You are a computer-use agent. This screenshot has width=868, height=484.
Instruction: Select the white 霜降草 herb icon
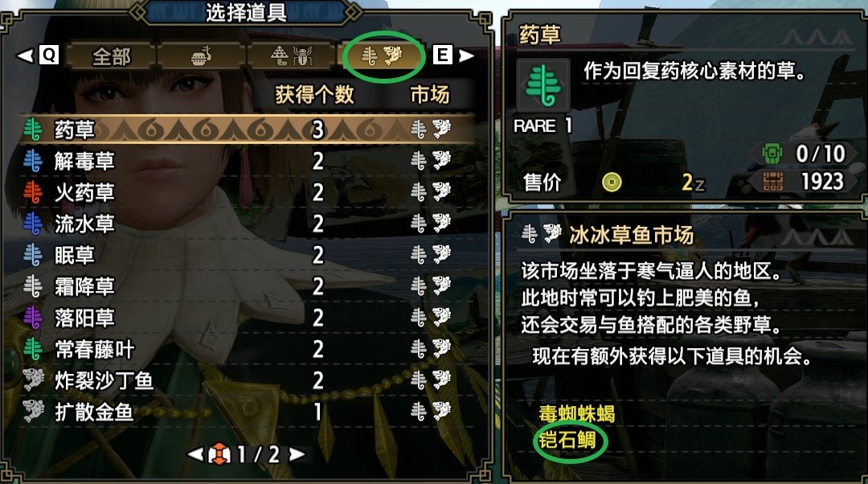[x=33, y=286]
